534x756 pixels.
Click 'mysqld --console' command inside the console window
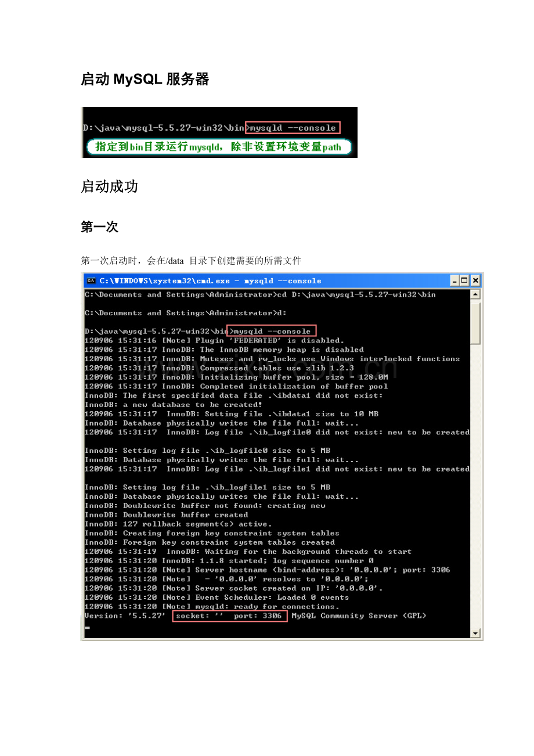pos(272,331)
